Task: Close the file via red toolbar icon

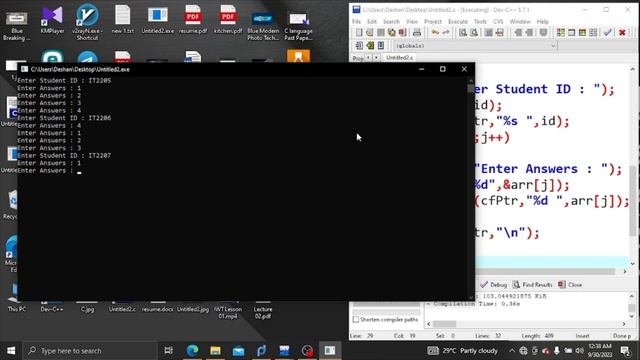Action: [x=402, y=33]
